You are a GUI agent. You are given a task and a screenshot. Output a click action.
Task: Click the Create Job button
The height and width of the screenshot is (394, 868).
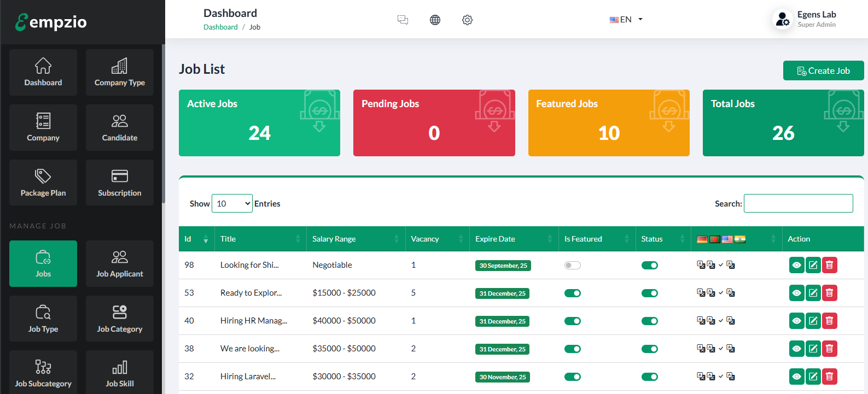[x=823, y=70]
